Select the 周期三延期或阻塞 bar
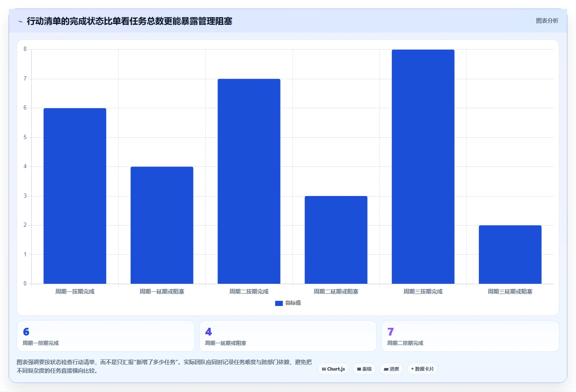Image resolution: width=576 pixels, height=392 pixels. [x=510, y=255]
